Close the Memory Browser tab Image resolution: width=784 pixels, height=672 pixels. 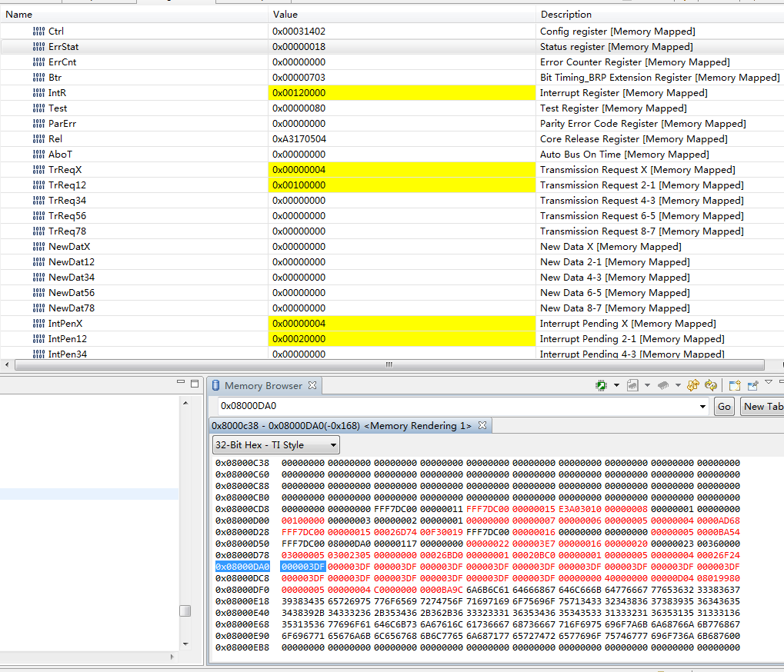312,385
